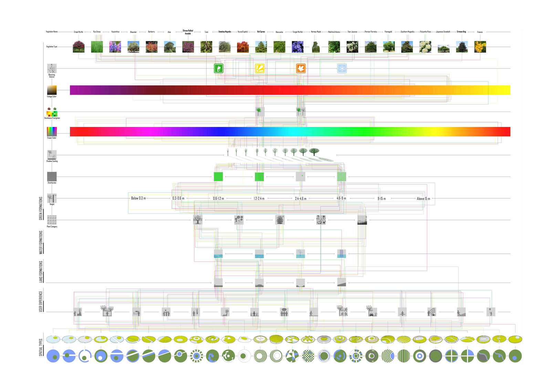Click the Crape Myrtle vegetation photo

79,47
